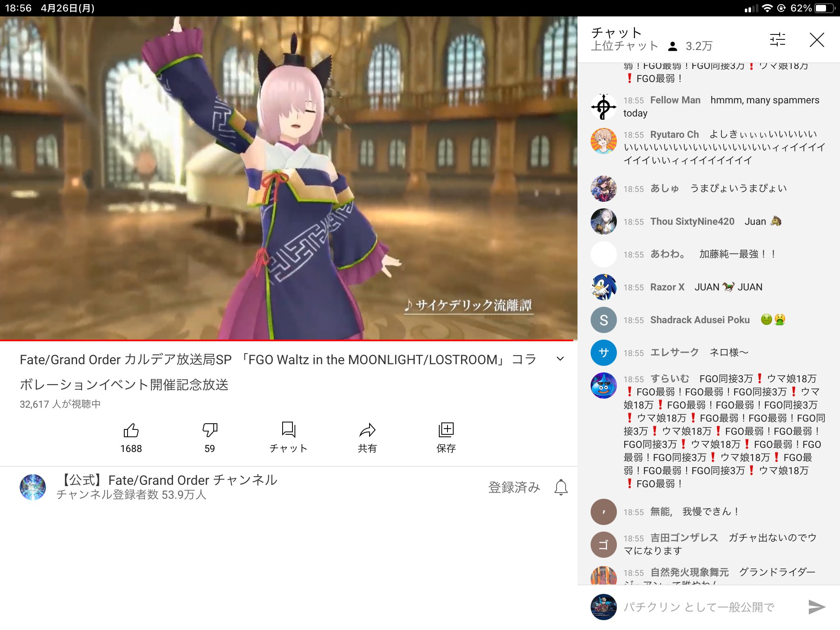Tap 自然発火現象舞元's avatar in chat

tap(603, 575)
